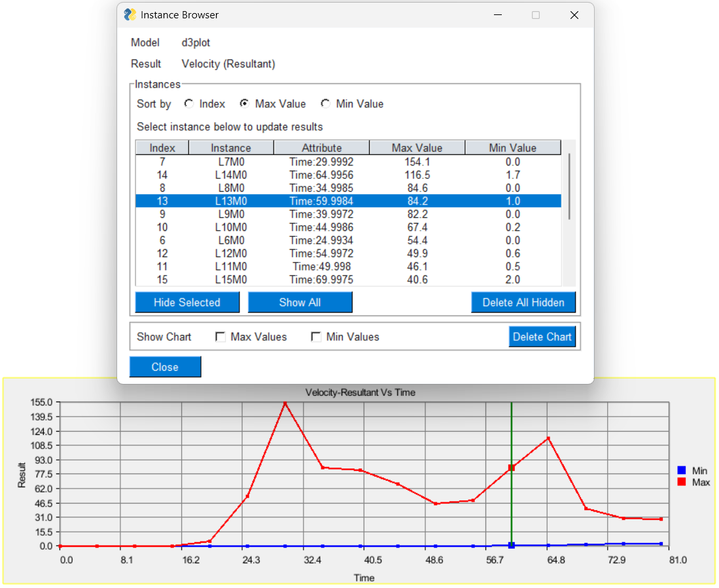This screenshot has height=588, width=719.
Task: Sort instances by Index radio button
Action: 189,104
